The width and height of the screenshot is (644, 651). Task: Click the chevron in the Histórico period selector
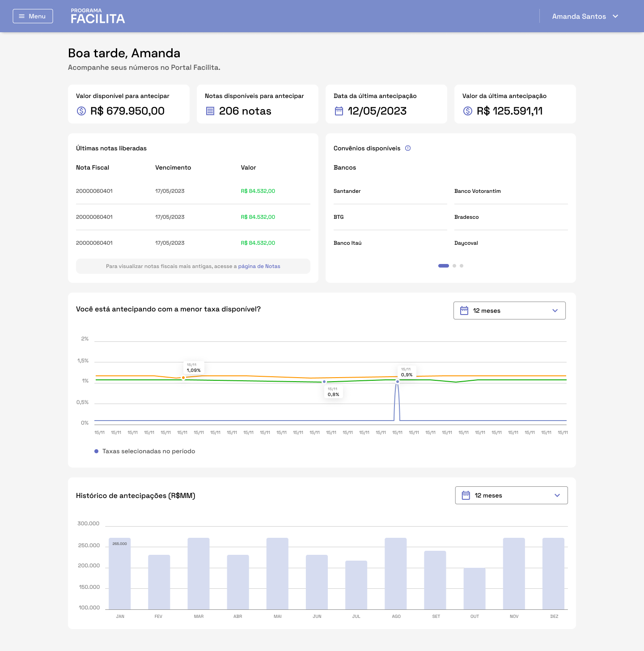pos(557,495)
